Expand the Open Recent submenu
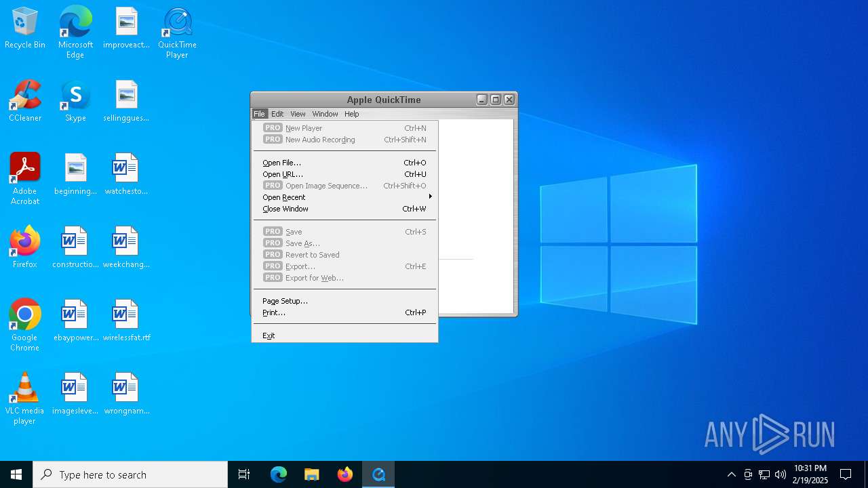The width and height of the screenshot is (868, 488). pyautogui.click(x=344, y=197)
